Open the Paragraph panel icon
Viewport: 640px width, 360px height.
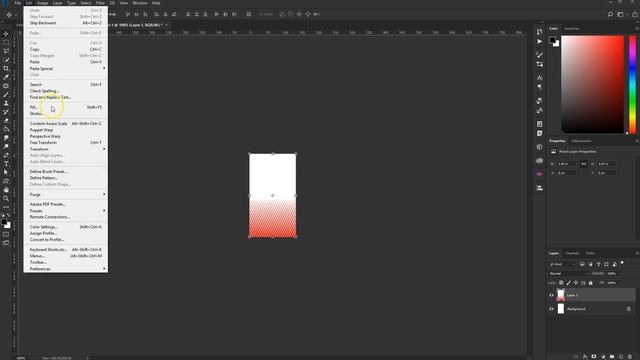point(540,87)
